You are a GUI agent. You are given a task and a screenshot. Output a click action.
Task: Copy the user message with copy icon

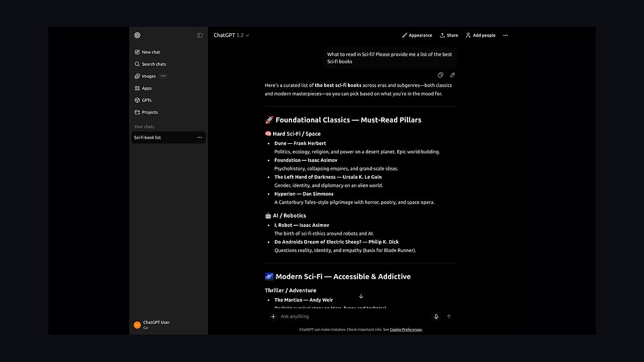[440, 75]
